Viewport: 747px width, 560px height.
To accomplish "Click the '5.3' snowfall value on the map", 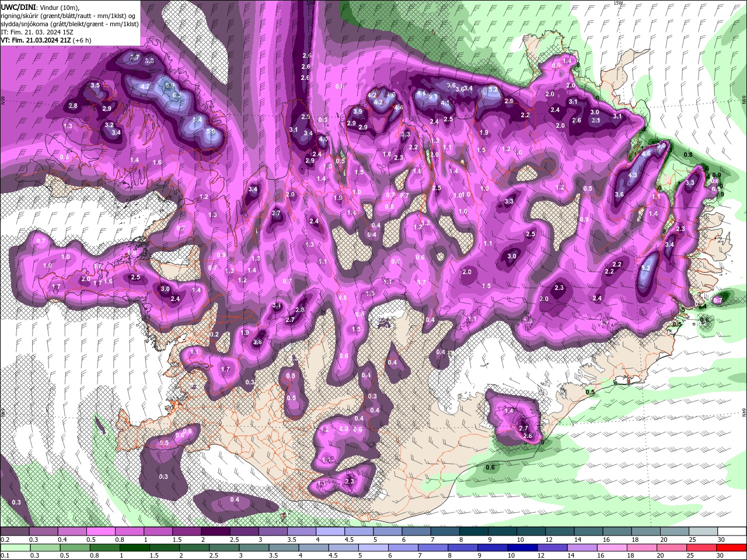I will pyautogui.click(x=645, y=268).
